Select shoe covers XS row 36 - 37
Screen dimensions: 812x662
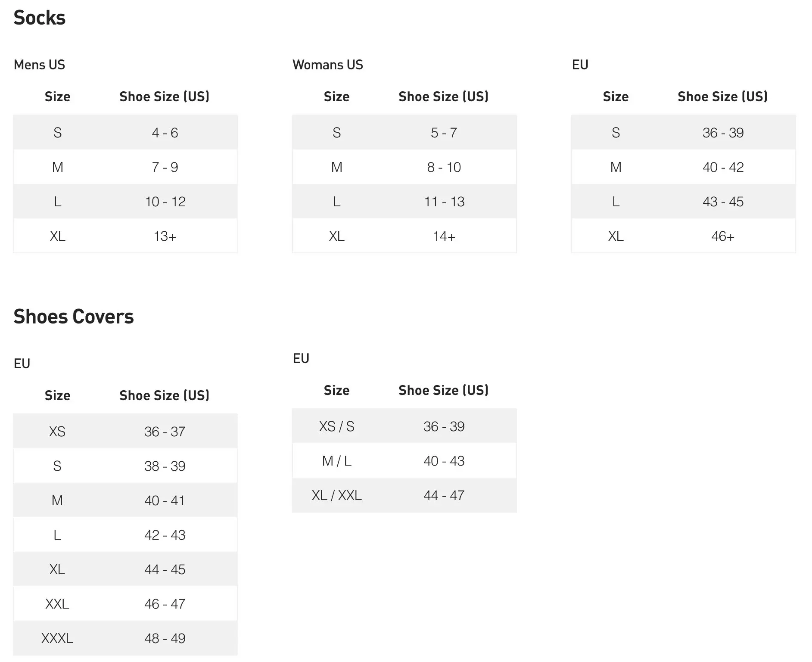[x=125, y=431]
